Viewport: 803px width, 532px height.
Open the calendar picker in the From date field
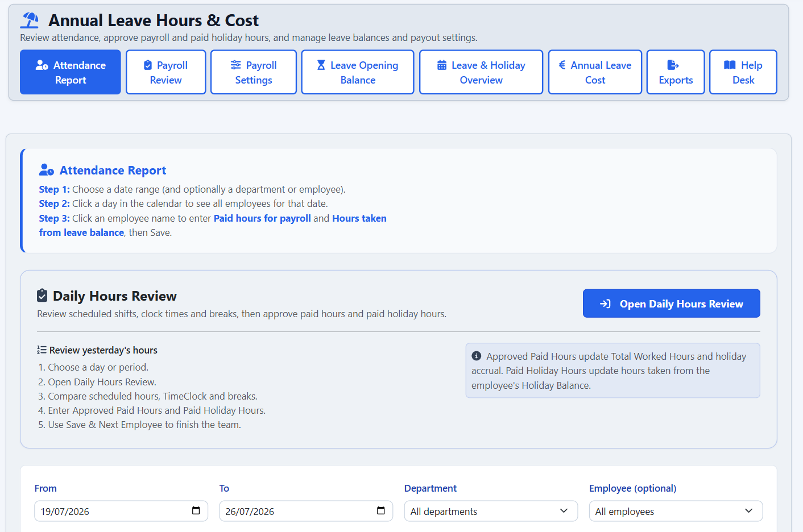(196, 510)
